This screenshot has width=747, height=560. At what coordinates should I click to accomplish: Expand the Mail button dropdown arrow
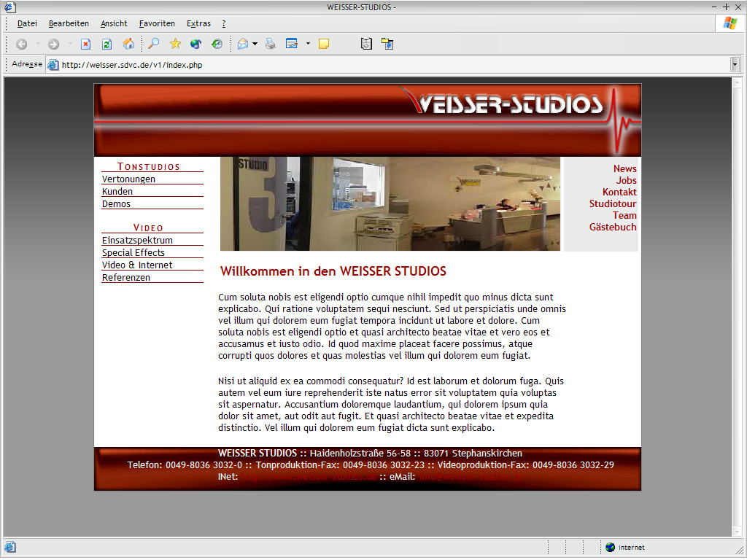coord(255,44)
